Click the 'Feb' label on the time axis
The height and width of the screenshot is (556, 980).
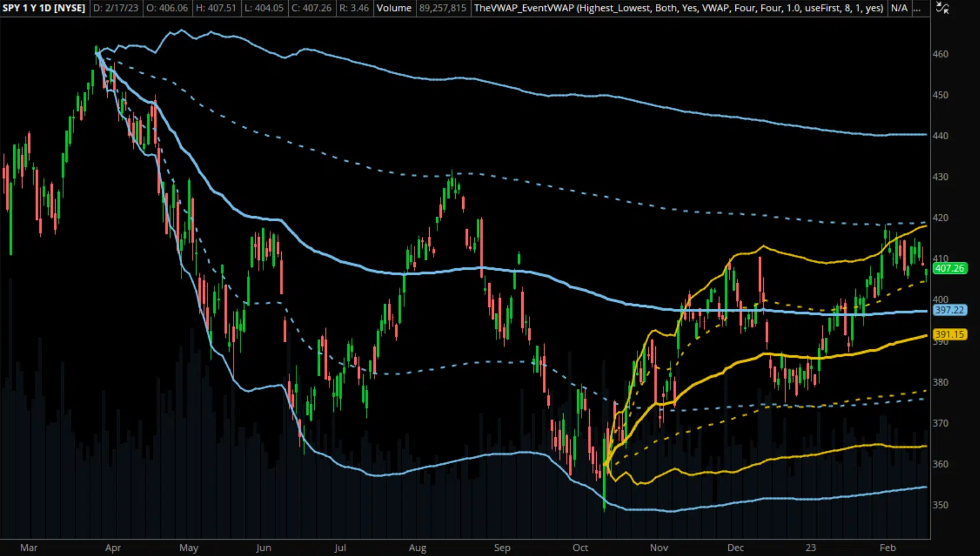[x=888, y=548]
